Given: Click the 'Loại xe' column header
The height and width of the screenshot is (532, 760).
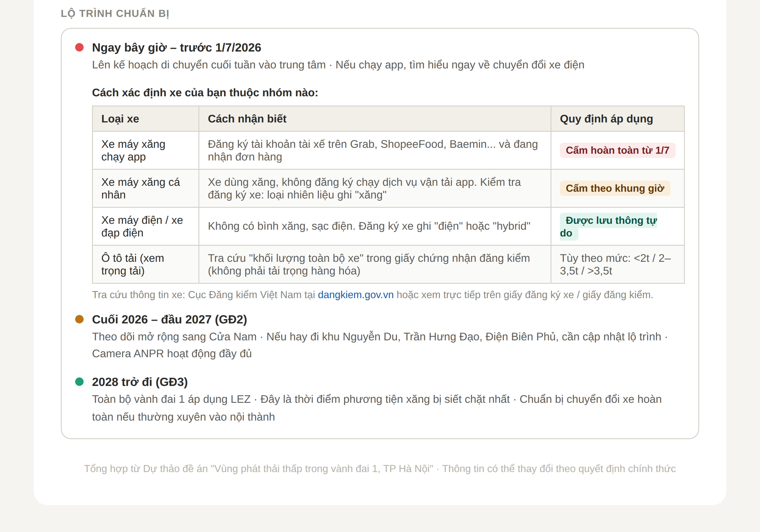Looking at the screenshot, I should (120, 119).
